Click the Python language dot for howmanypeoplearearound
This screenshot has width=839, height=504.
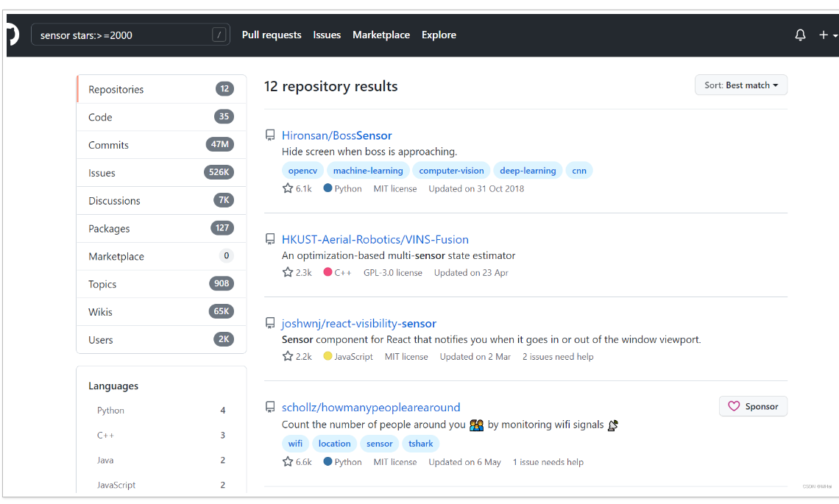(328, 461)
